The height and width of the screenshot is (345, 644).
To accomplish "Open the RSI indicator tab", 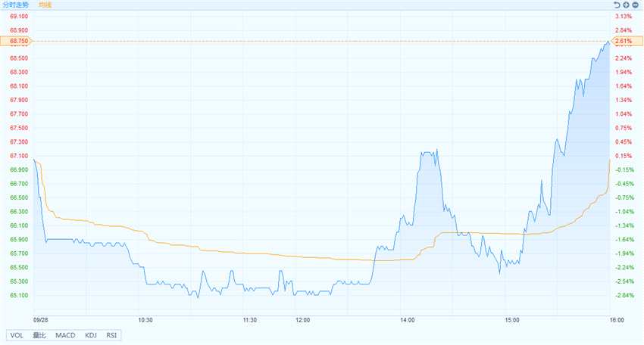I will (111, 335).
